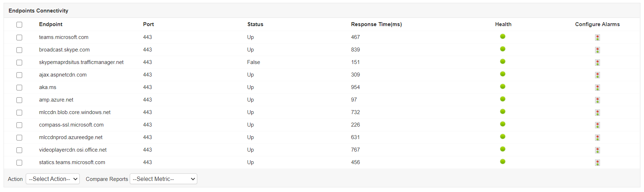Viewport: 644px width, 192px height.
Task: Open alarm configuration for teams.microsoft.com
Action: 597,38
